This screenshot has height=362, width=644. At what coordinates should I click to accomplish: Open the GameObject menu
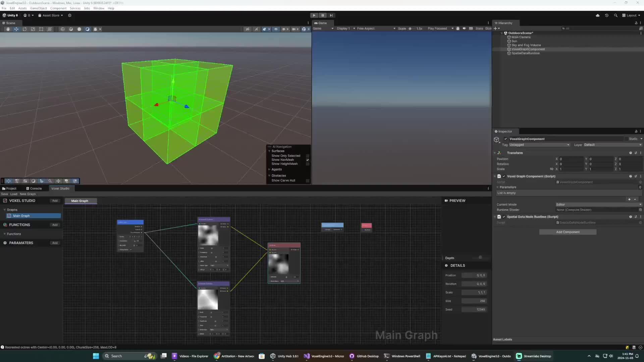pyautogui.click(x=38, y=8)
